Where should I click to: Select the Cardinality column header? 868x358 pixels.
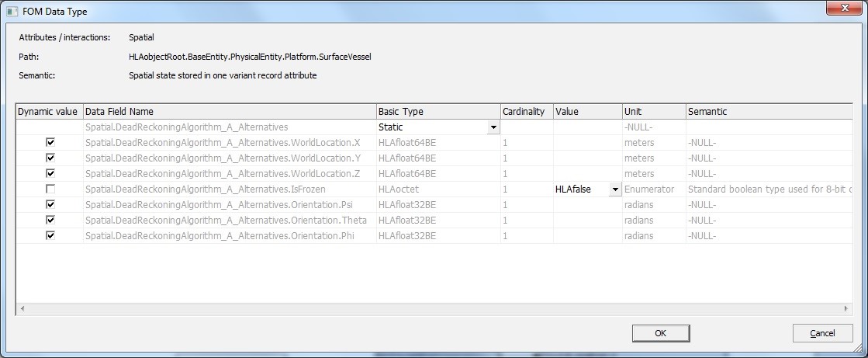pyautogui.click(x=525, y=112)
